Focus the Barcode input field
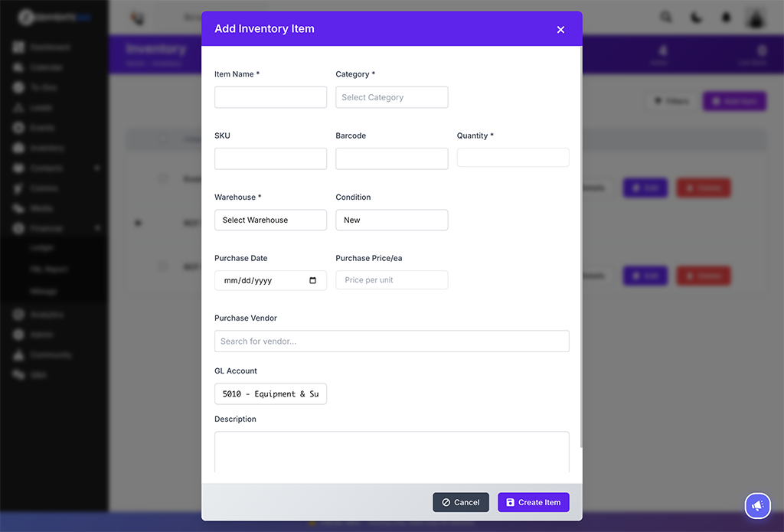The image size is (784, 532). [x=391, y=159]
